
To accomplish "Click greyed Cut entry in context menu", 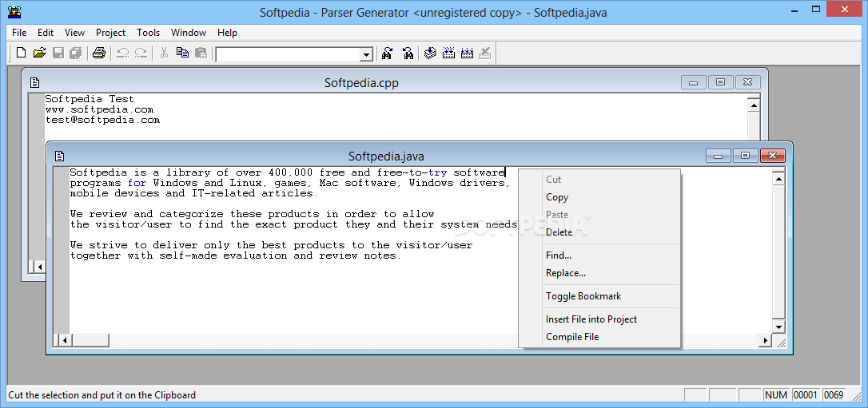I will pyautogui.click(x=599, y=179).
